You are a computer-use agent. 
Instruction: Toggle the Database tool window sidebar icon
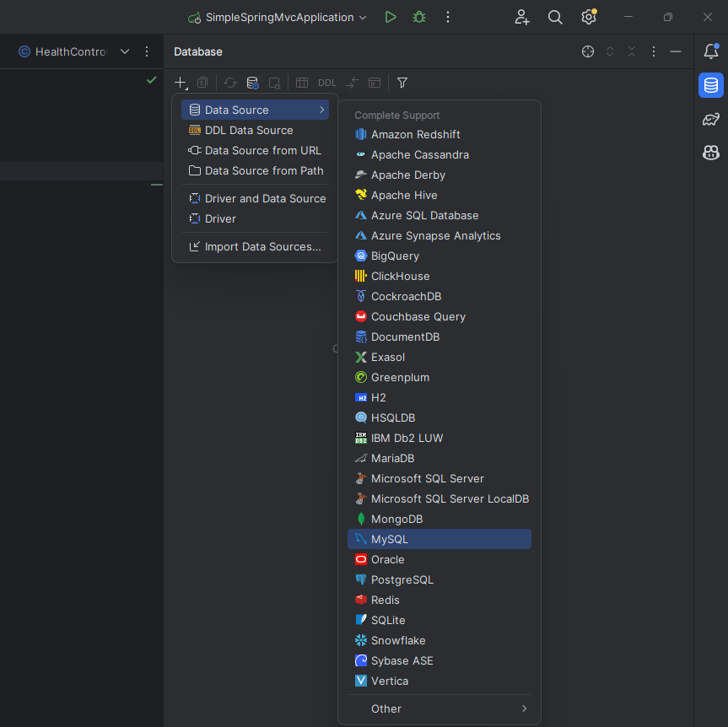click(x=711, y=85)
